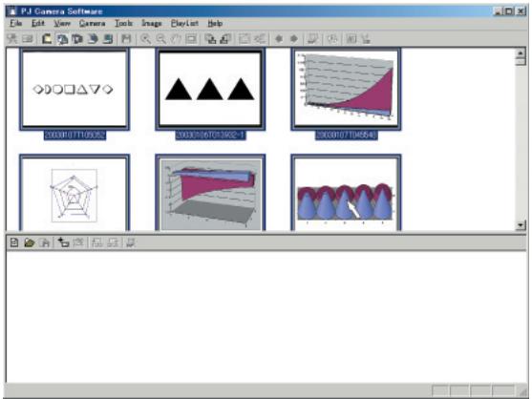Click the thumbnail pane scroll down arrow
Screen dimensions: 532x399
click(521, 225)
